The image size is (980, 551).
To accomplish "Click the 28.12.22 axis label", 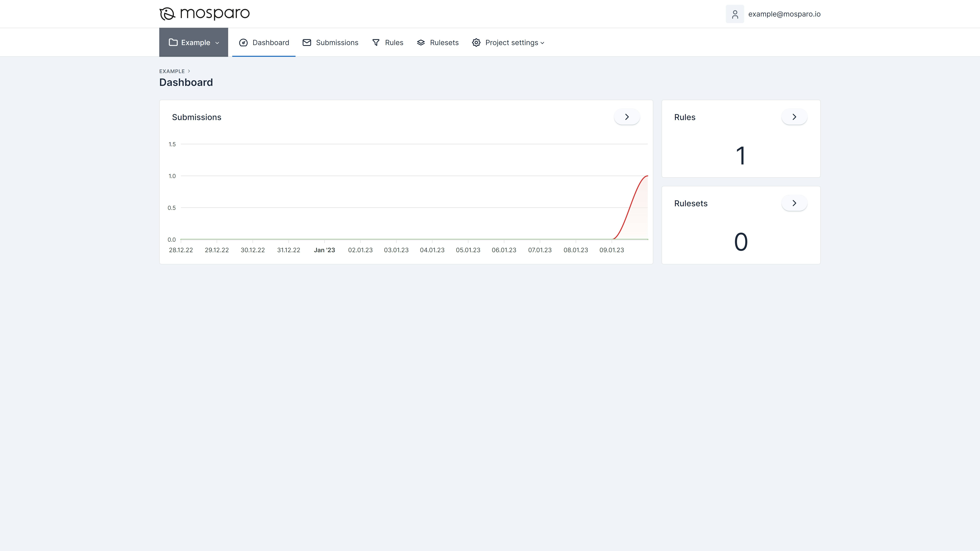I will click(181, 250).
